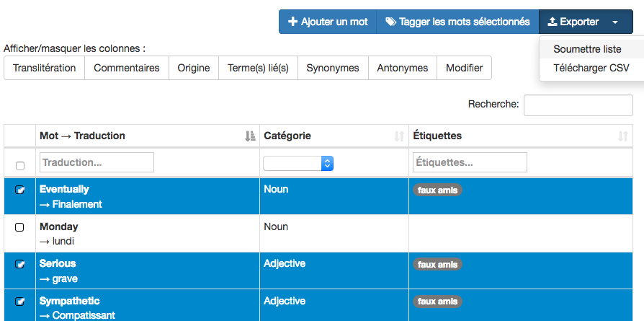The height and width of the screenshot is (321, 644).
Task: Click the faux amis tag on Sympathetic
Action: click(x=437, y=301)
